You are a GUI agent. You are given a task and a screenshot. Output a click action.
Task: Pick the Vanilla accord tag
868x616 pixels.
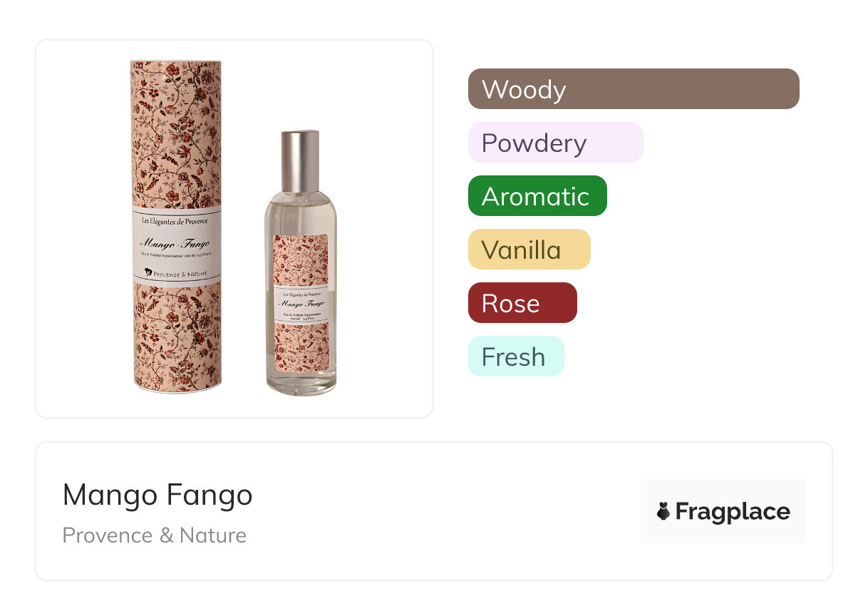tap(529, 250)
